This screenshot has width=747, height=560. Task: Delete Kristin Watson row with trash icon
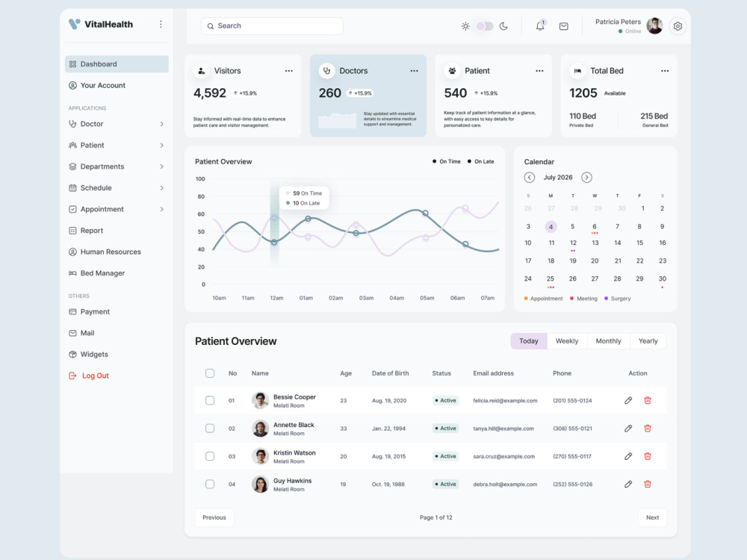pos(648,456)
